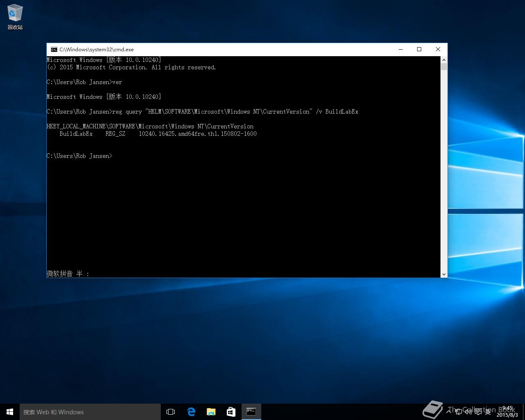525x420 pixels.
Task: Click the BuildLabEx value 10240.16425.amd64fre.th1.150802-1600
Action: [198, 134]
